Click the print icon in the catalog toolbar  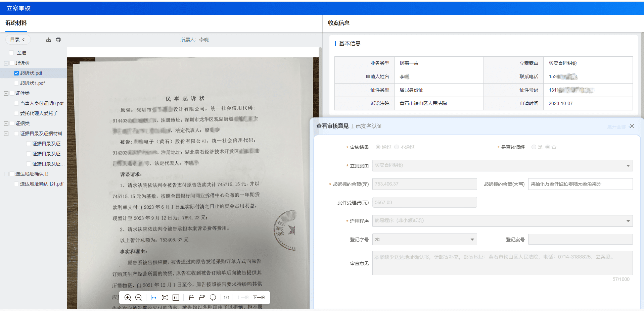point(58,40)
